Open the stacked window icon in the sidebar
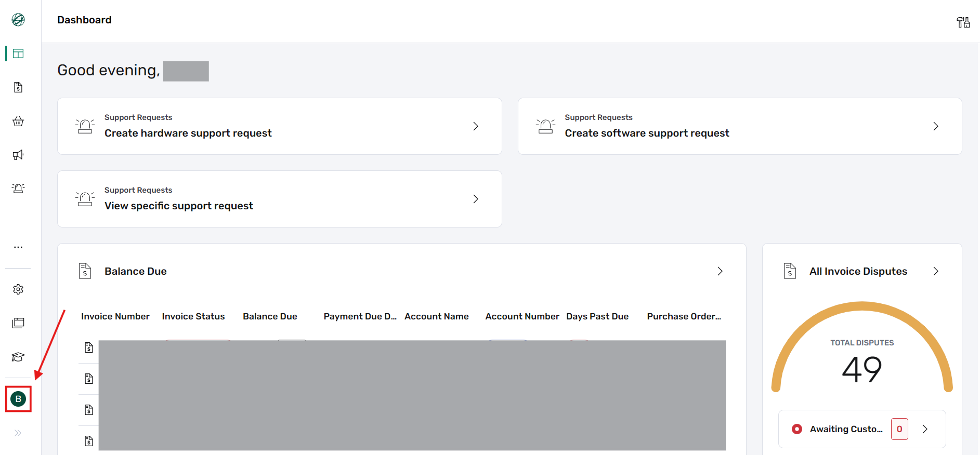 pos(18,323)
